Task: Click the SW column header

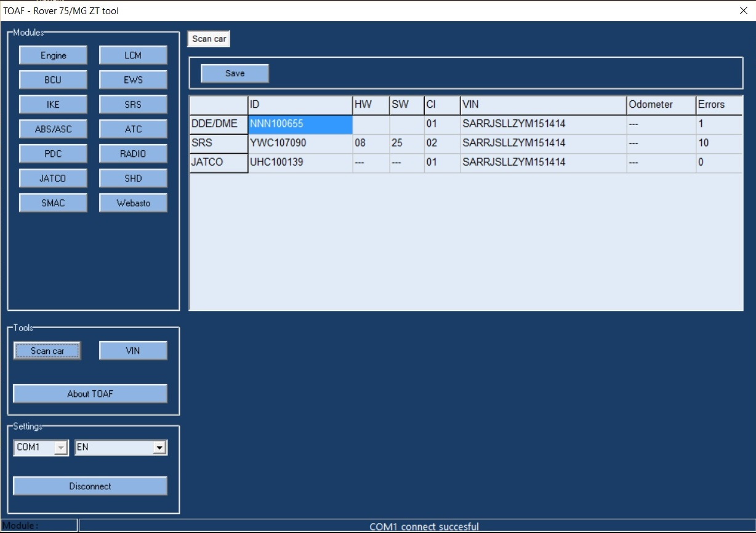Action: coord(407,105)
